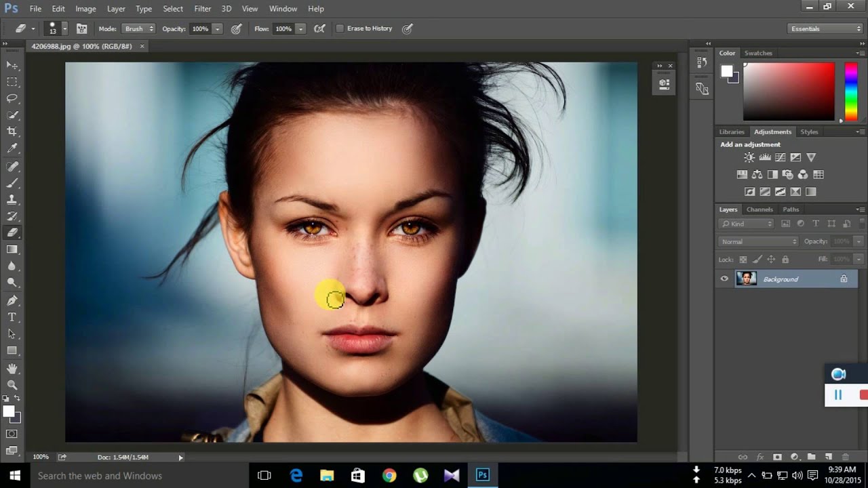The image size is (868, 488).
Task: Open the Essentials workspace dropdown
Action: [825, 28]
